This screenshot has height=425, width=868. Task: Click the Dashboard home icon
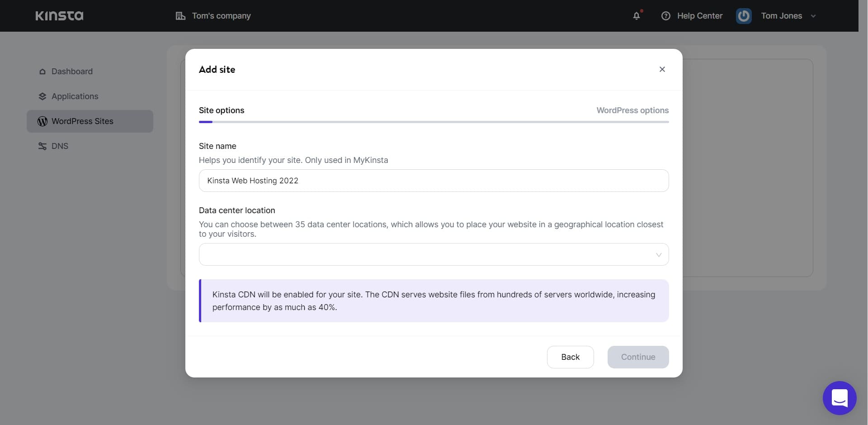point(42,72)
